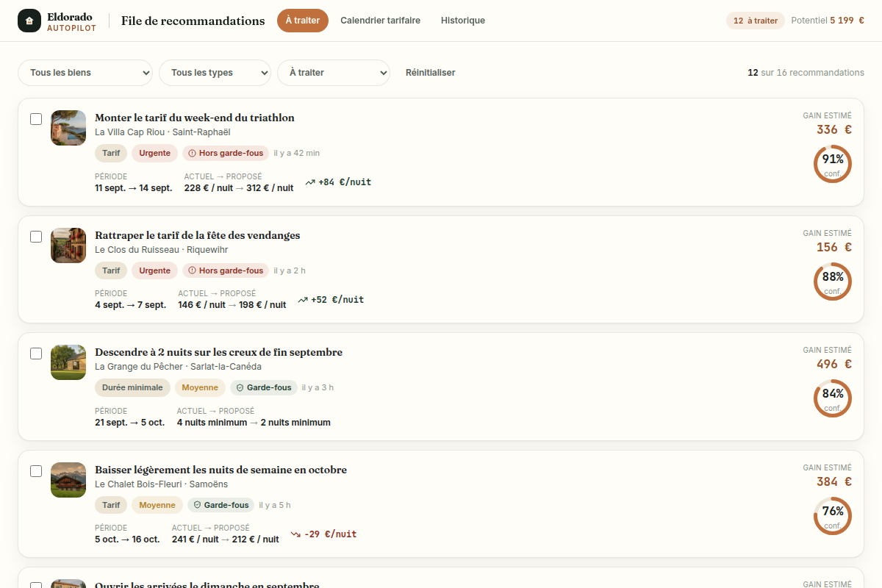Open the À traiter status dropdown

334,73
